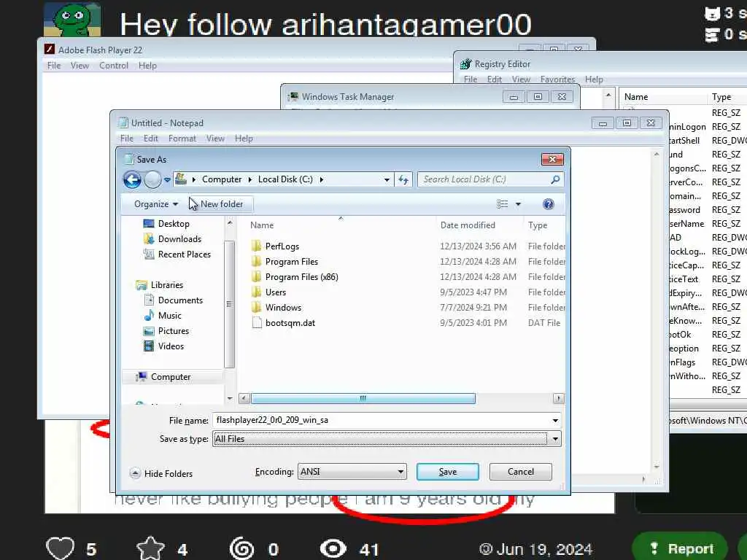The height and width of the screenshot is (560, 747).
Task: Click the File name input field
Action: click(380, 420)
